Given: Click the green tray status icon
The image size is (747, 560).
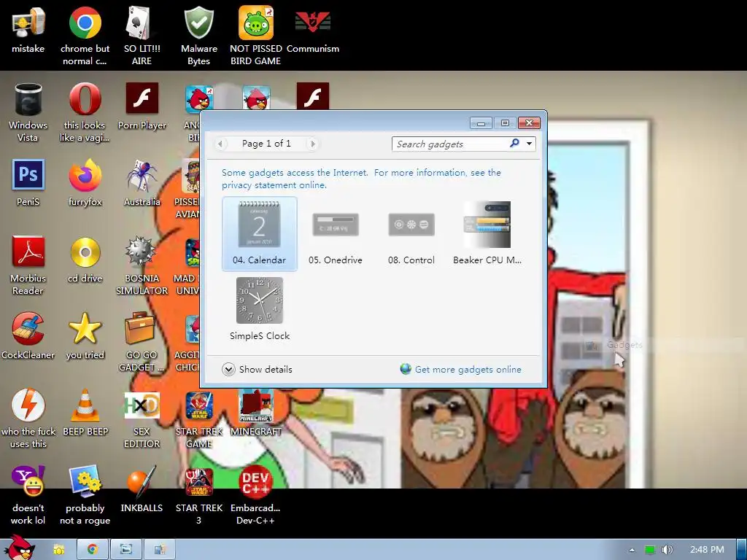Looking at the screenshot, I should click(650, 550).
